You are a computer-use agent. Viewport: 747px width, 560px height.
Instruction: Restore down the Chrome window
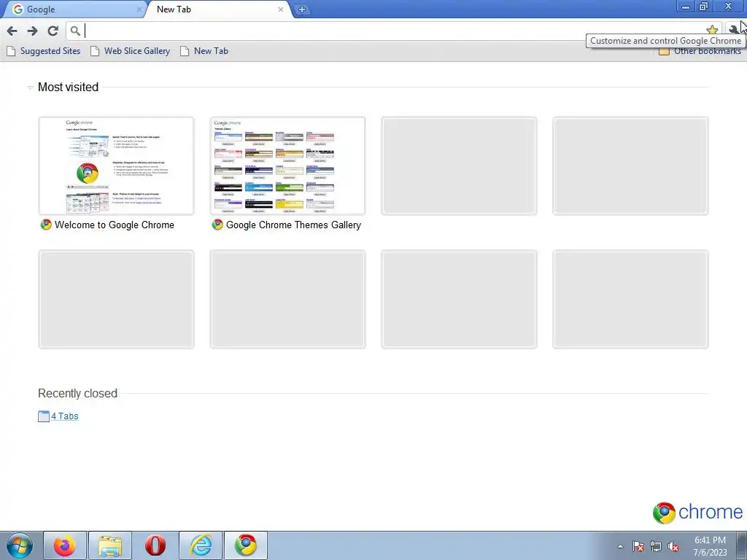(x=703, y=7)
